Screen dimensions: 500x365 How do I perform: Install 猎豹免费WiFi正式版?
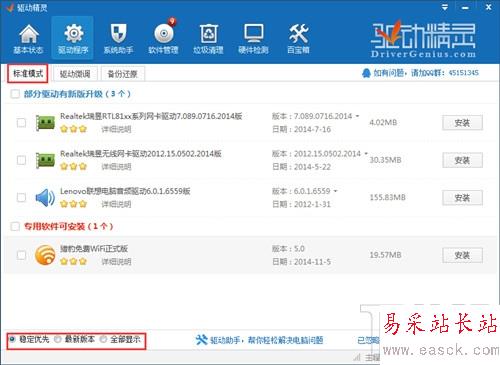462,256
